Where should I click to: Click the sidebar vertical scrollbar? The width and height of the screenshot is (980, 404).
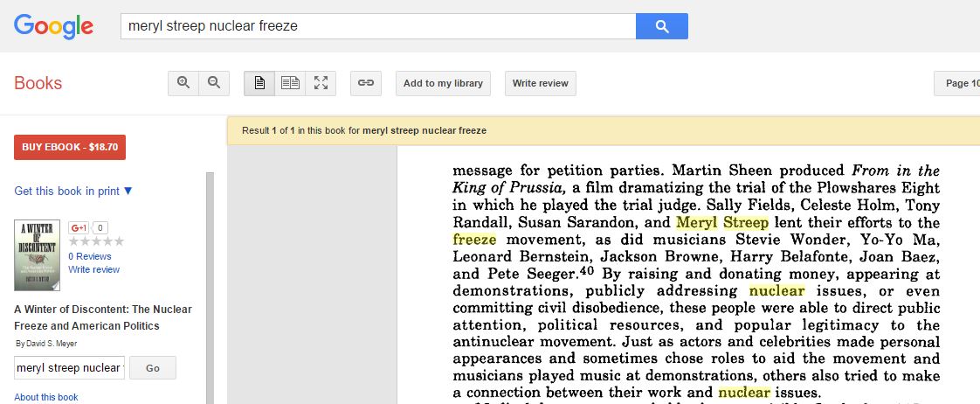coord(210,288)
